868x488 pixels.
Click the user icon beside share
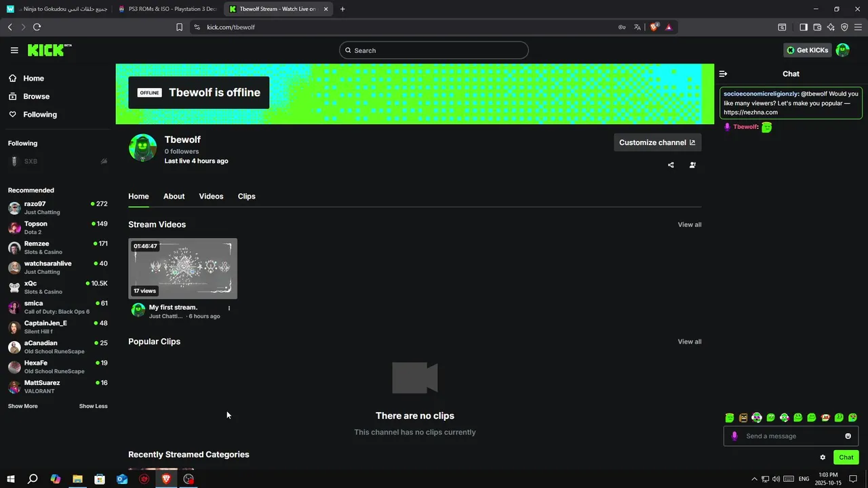coord(692,165)
